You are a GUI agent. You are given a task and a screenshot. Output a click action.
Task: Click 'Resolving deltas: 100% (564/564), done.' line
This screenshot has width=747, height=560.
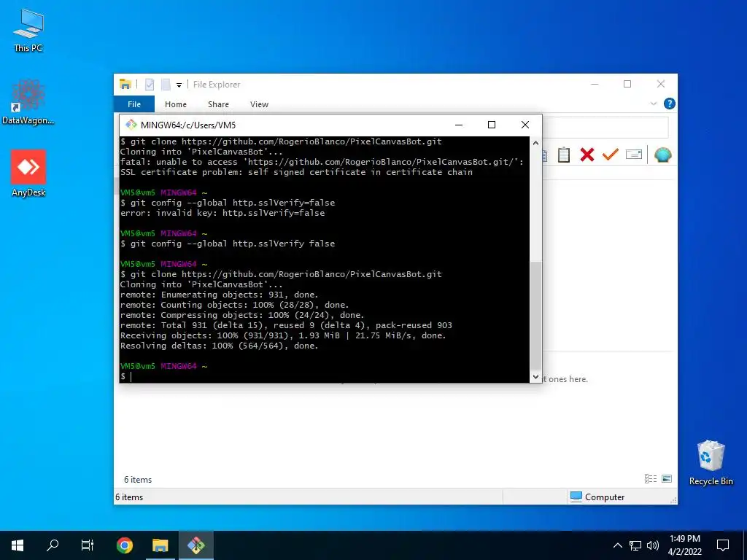coord(219,346)
